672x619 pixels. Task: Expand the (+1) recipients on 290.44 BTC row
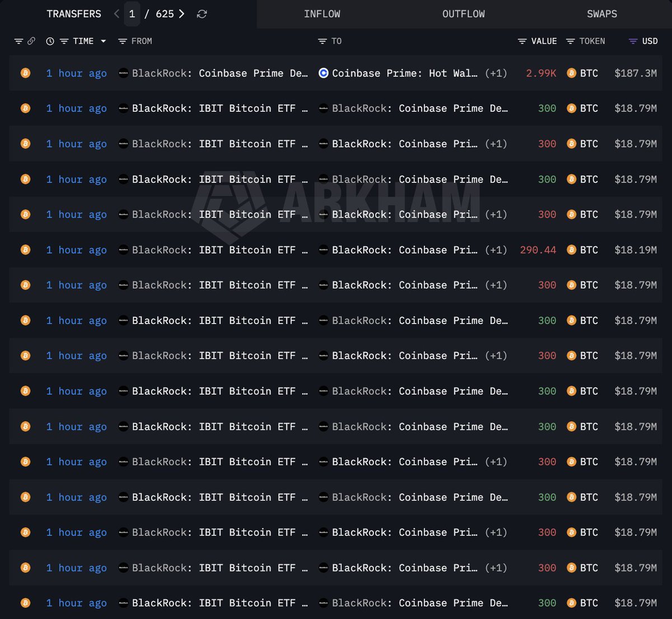click(496, 250)
